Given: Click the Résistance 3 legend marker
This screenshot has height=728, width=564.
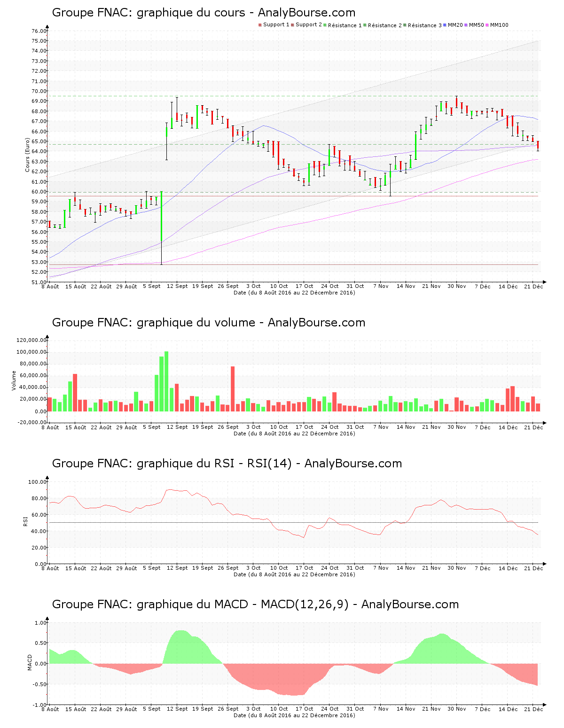Looking at the screenshot, I should pos(405,25).
